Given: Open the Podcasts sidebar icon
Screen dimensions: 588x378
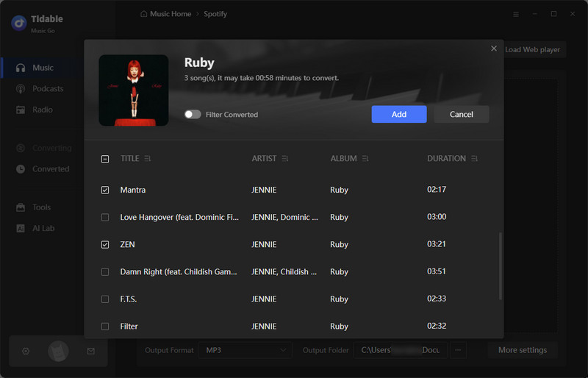Looking at the screenshot, I should point(21,89).
